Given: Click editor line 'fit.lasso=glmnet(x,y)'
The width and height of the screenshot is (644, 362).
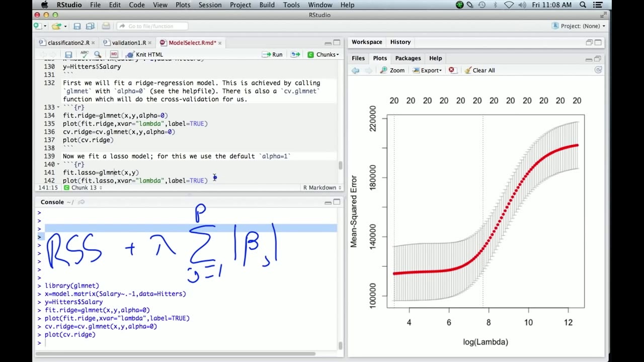Looking at the screenshot, I should coord(101,172).
